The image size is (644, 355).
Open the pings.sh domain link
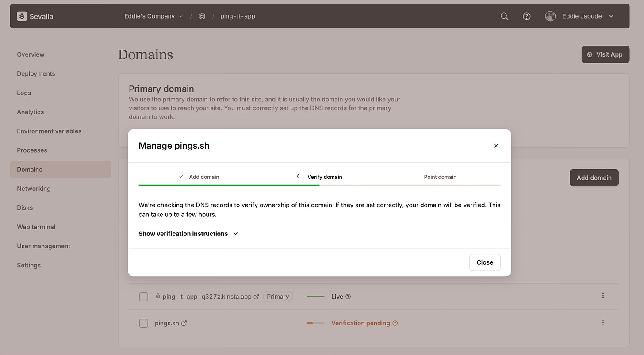(167, 323)
